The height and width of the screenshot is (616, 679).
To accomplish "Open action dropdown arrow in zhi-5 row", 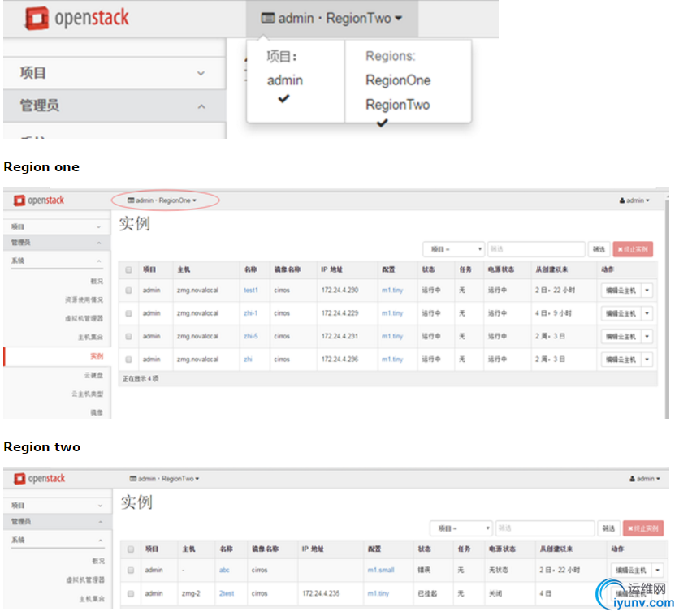I will click(647, 336).
